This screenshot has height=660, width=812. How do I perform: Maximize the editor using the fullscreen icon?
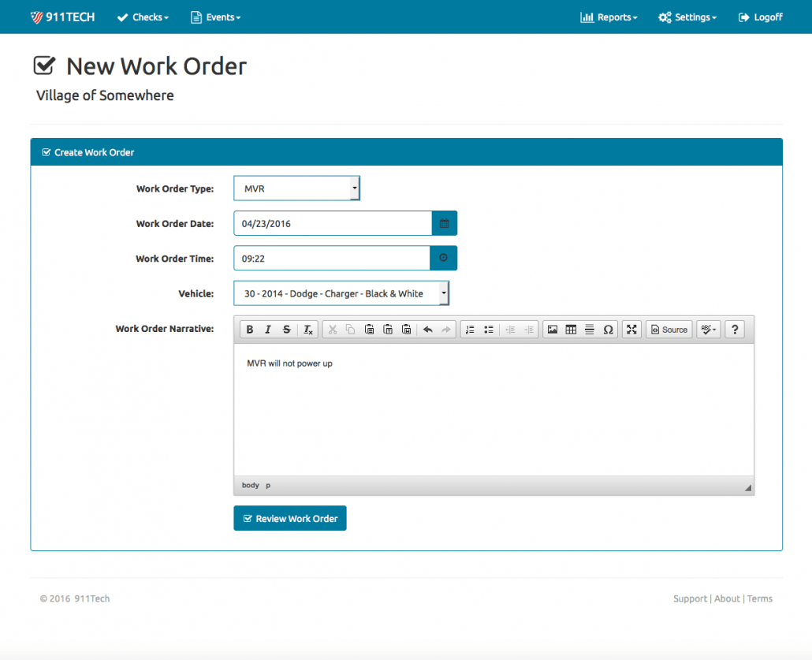(x=631, y=330)
